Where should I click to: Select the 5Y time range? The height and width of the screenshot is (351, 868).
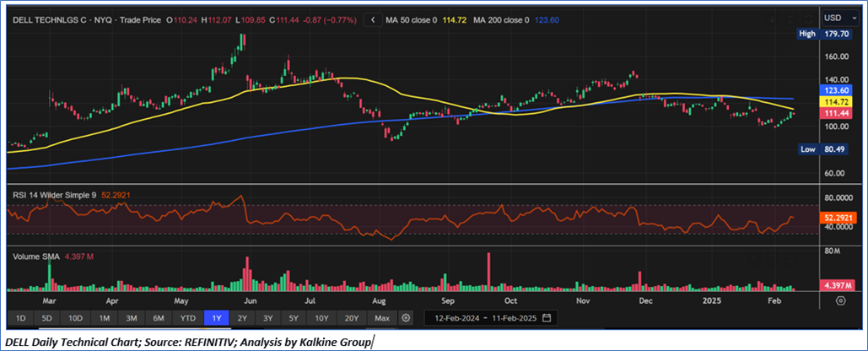294,318
